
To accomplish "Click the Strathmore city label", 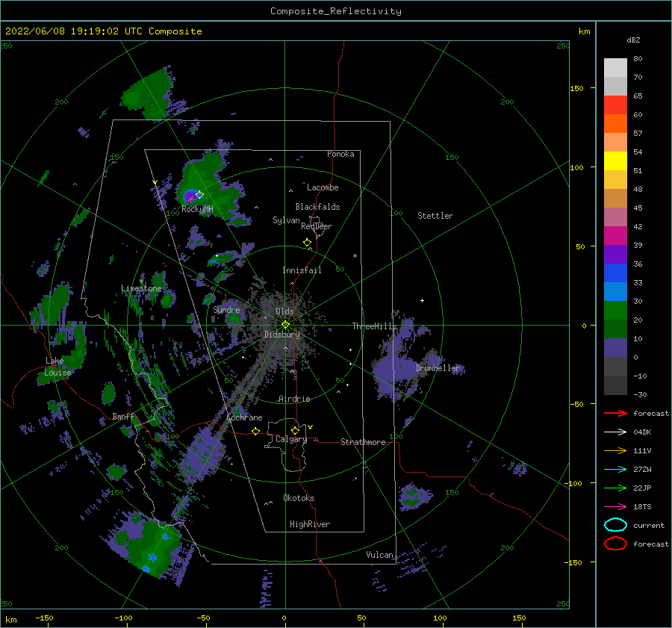I will point(363,442).
